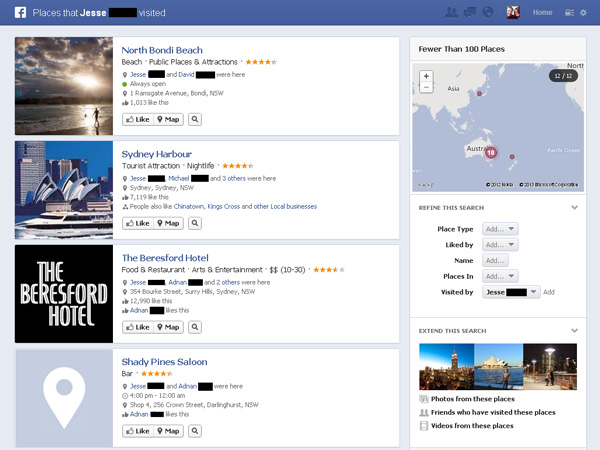Open settings gear icon in header
The image size is (600, 450).
583,13
